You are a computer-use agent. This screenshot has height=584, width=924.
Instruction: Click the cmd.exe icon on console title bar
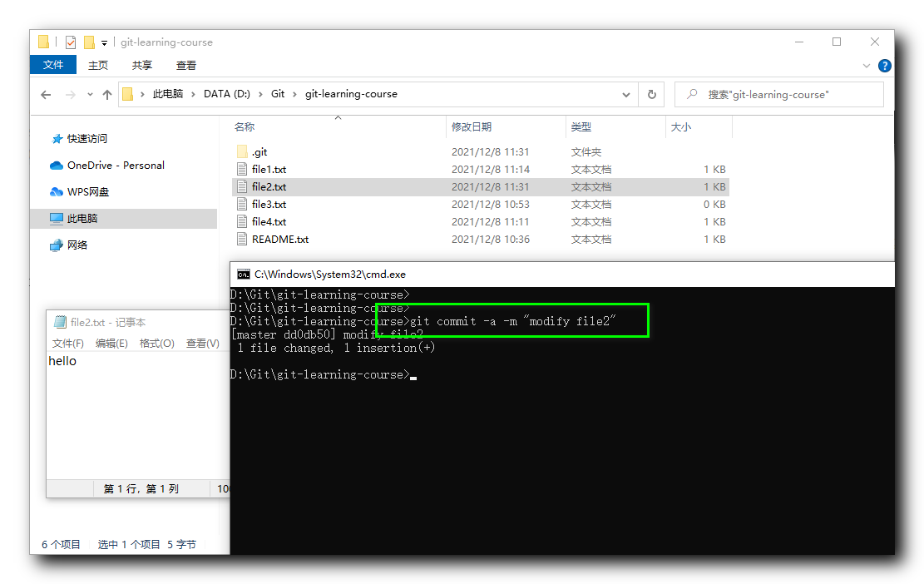tap(244, 274)
